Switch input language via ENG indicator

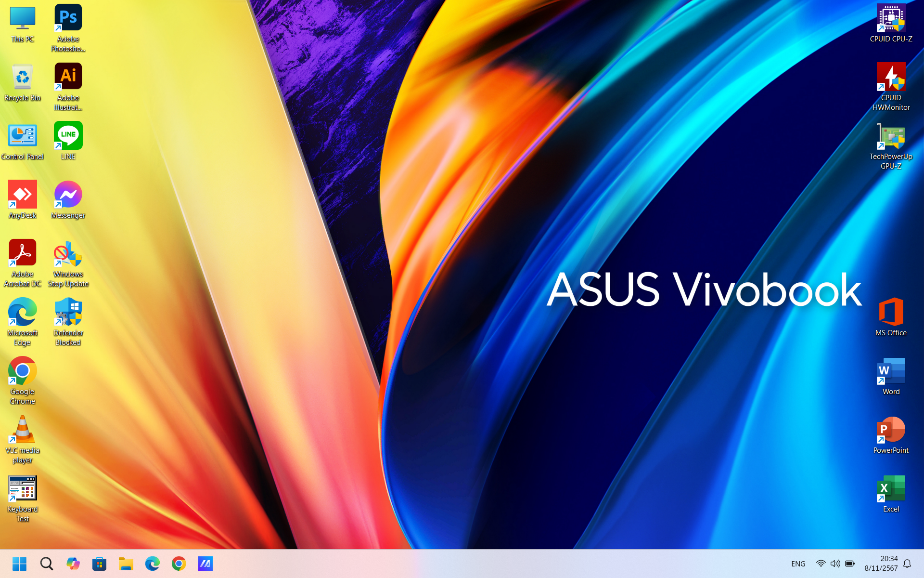pyautogui.click(x=798, y=564)
